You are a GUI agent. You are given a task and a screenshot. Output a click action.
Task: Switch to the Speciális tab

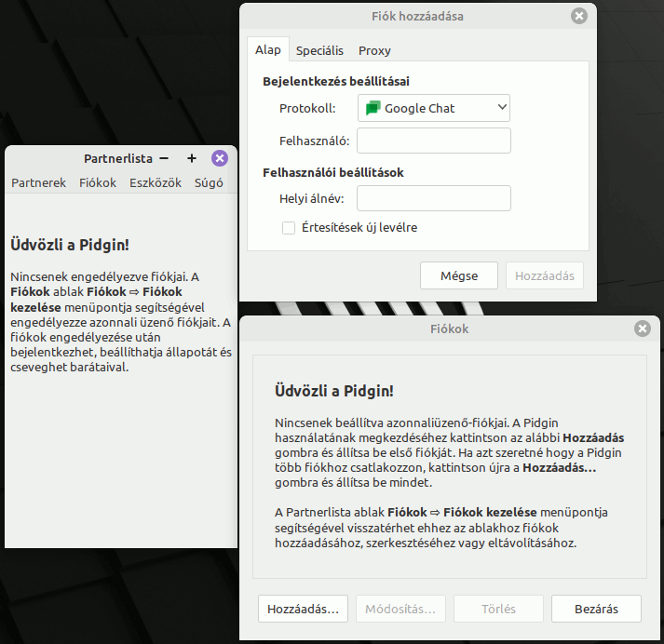click(319, 51)
